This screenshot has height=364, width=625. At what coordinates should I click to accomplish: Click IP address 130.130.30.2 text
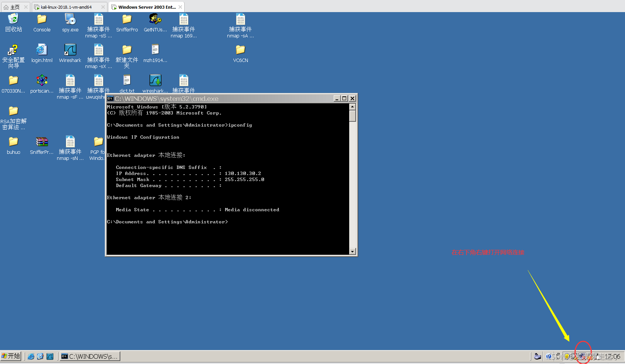(243, 173)
